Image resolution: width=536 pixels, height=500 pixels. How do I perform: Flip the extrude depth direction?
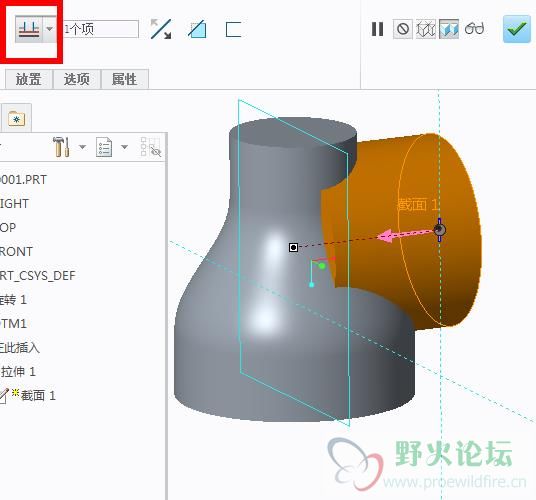pyautogui.click(x=161, y=29)
